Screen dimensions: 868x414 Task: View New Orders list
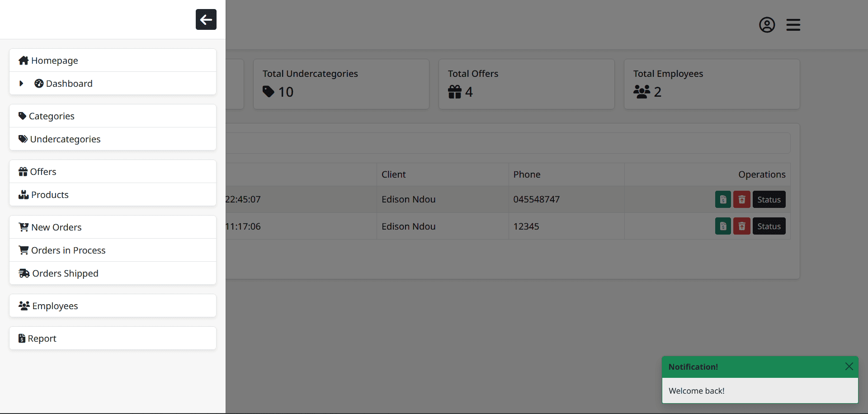click(56, 227)
